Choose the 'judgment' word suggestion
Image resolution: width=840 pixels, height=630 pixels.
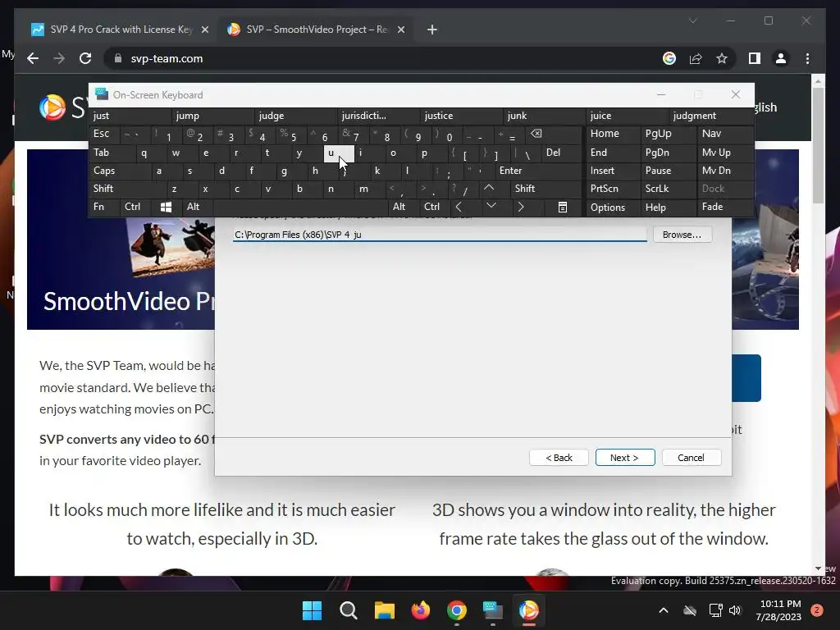(x=711, y=116)
